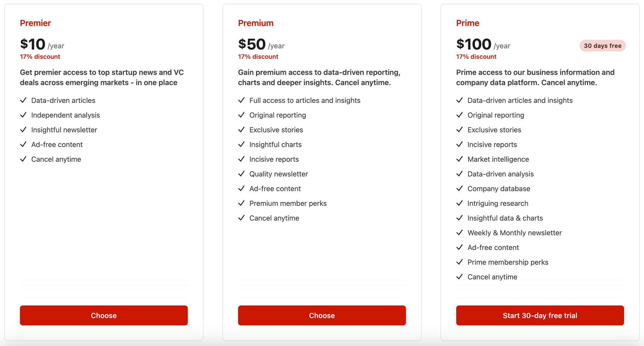The width and height of the screenshot is (644, 346).
Task: Click the 17% discount label under $50
Action: pos(258,57)
